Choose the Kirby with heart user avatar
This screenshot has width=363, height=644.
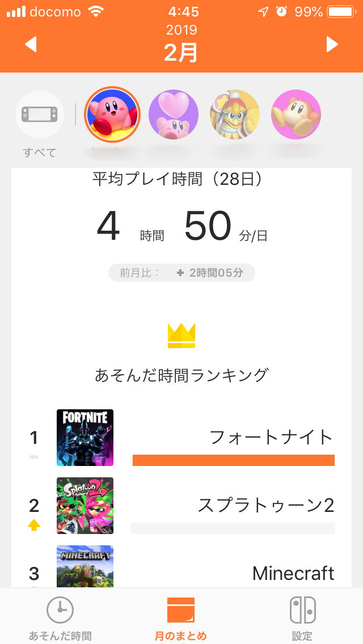coord(174,115)
